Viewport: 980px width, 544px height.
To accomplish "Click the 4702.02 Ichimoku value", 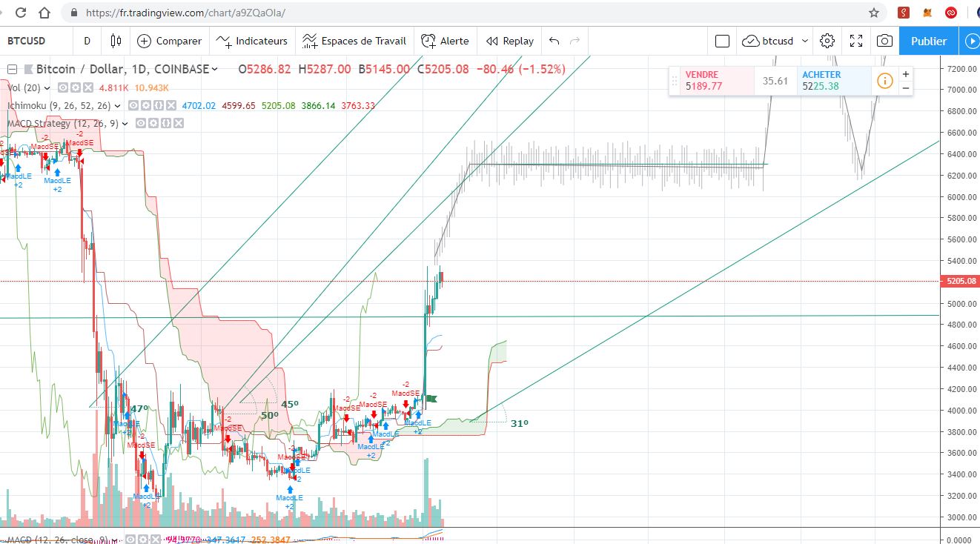I will click(199, 105).
